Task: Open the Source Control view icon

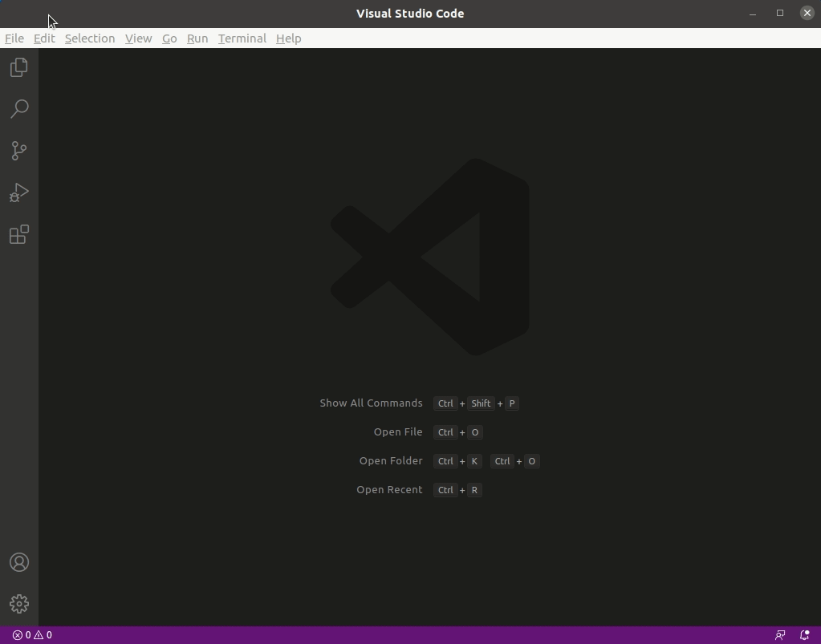Action: [18, 151]
